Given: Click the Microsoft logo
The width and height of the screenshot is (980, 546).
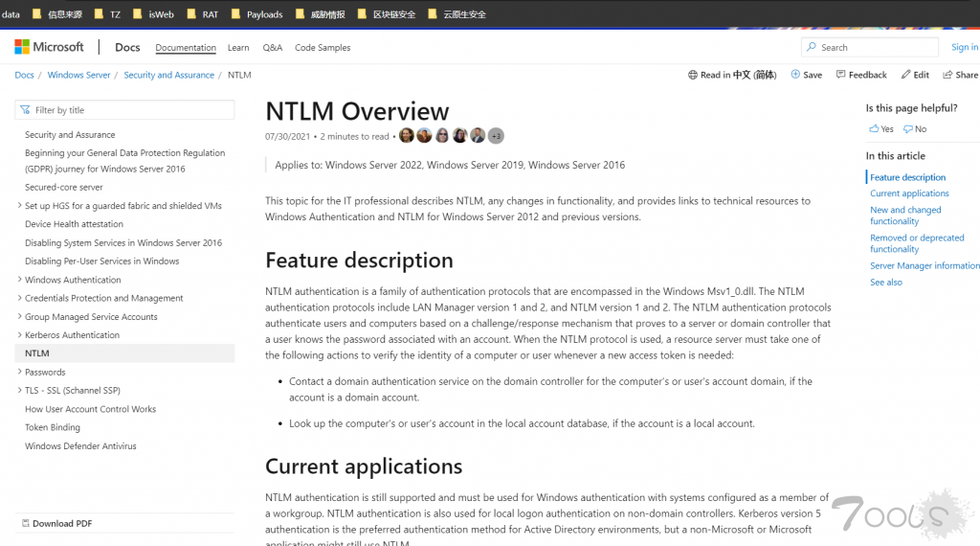Looking at the screenshot, I should point(49,47).
